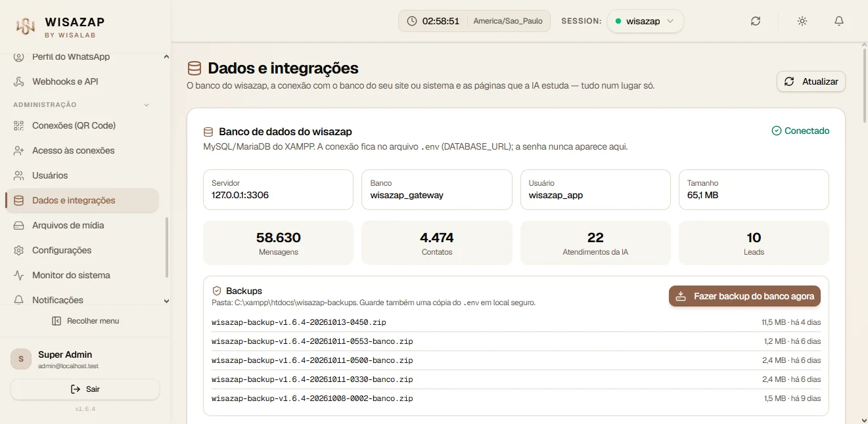Click the database icon beside page title

(x=194, y=68)
